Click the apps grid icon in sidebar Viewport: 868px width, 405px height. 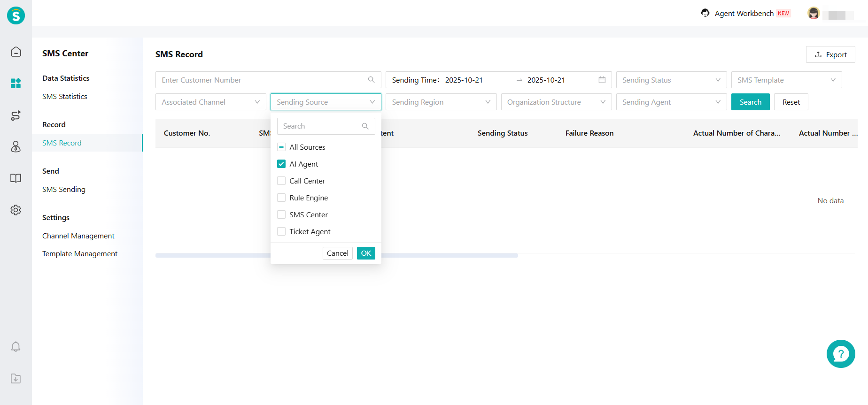click(16, 84)
